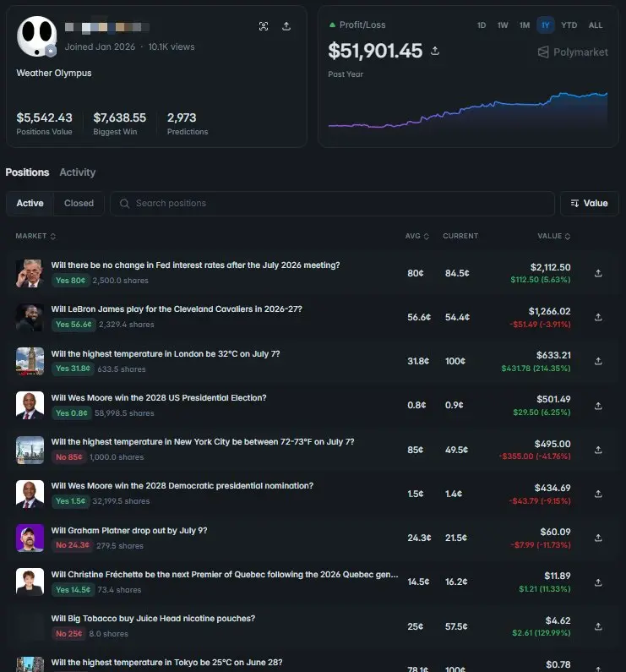Select the ALL profit/loss range
The width and height of the screenshot is (626, 672).
[595, 25]
